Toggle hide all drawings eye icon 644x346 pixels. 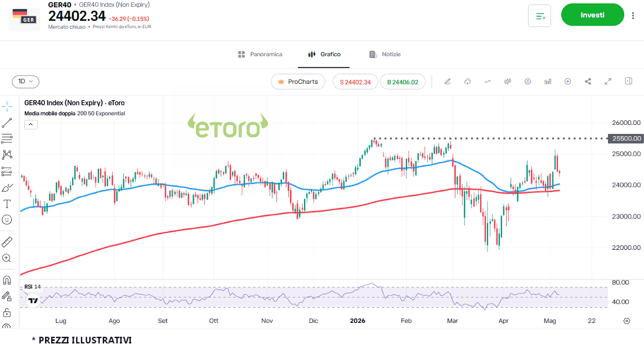(7, 326)
